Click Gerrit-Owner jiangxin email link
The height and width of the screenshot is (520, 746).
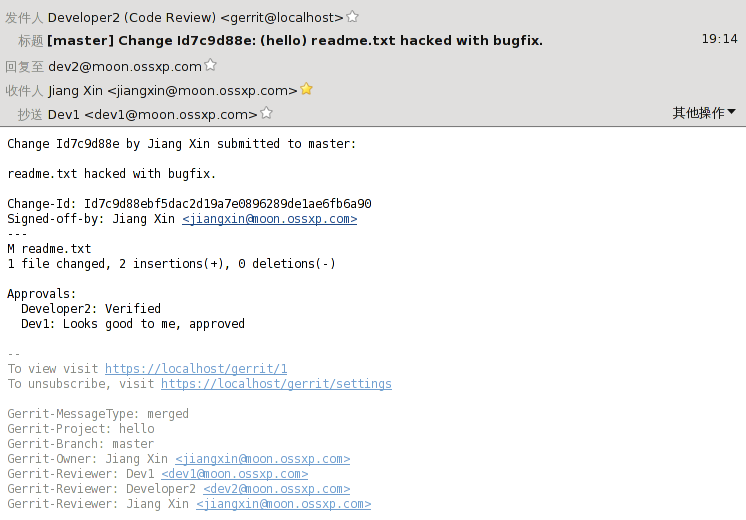[263, 459]
